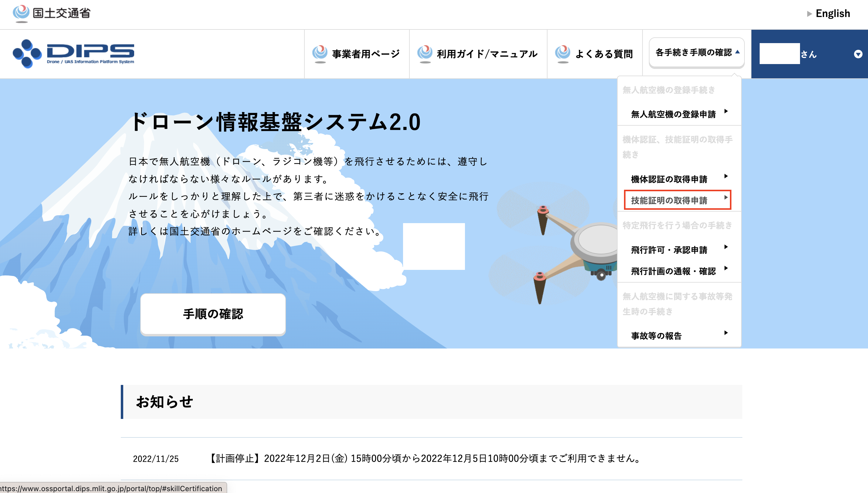Image resolution: width=868 pixels, height=493 pixels.
Task: Click the 2022/11/25 notice date
Action: [156, 459]
